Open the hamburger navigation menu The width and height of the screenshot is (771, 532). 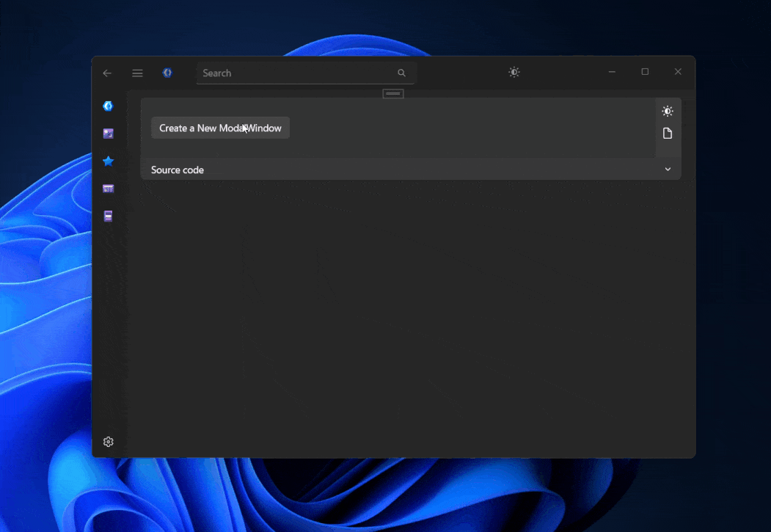(138, 73)
